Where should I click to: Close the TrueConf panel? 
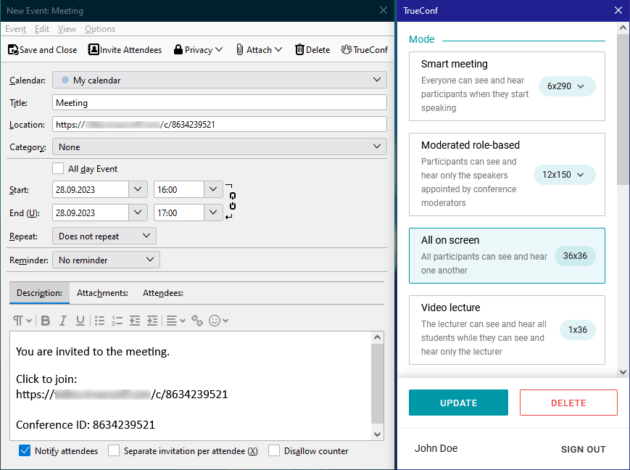618,10
